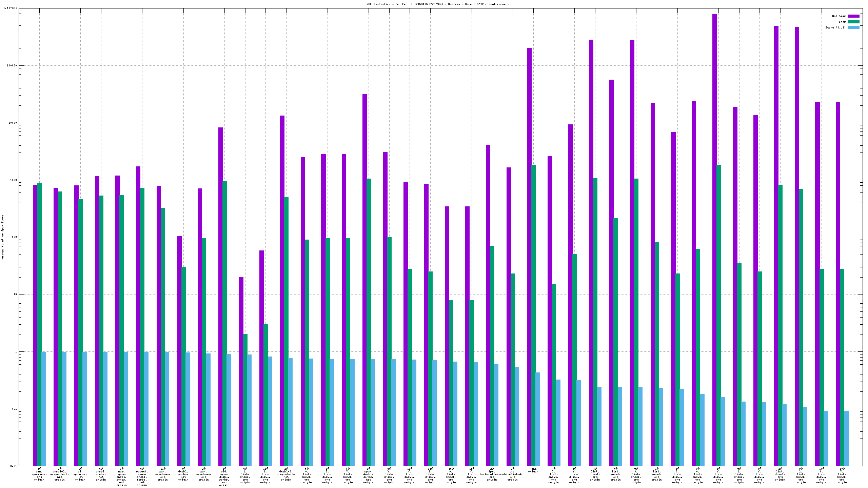This screenshot has height=488, width=868.
Task: Click the old.spam.dnsbl.sorbs.net axis label
Action: pyautogui.click(x=224, y=477)
